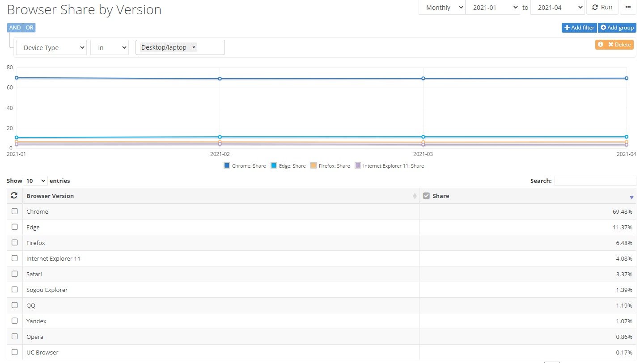Click the Chrome line point at 2021-04

(x=627, y=78)
